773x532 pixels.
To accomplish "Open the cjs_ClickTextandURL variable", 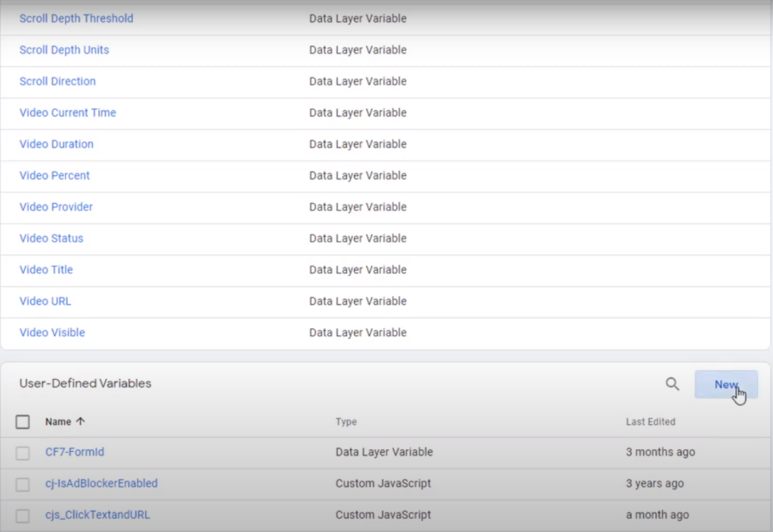I will click(x=97, y=515).
